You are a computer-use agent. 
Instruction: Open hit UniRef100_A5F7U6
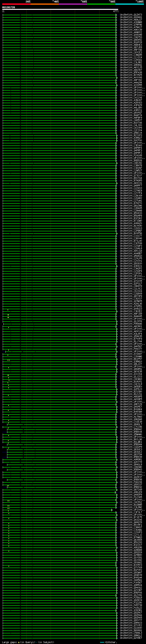click(x=131, y=50)
